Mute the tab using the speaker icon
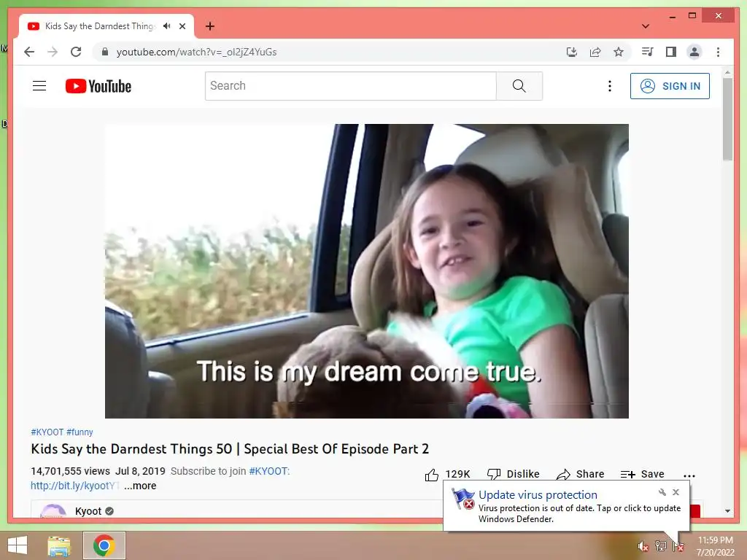 pyautogui.click(x=166, y=26)
